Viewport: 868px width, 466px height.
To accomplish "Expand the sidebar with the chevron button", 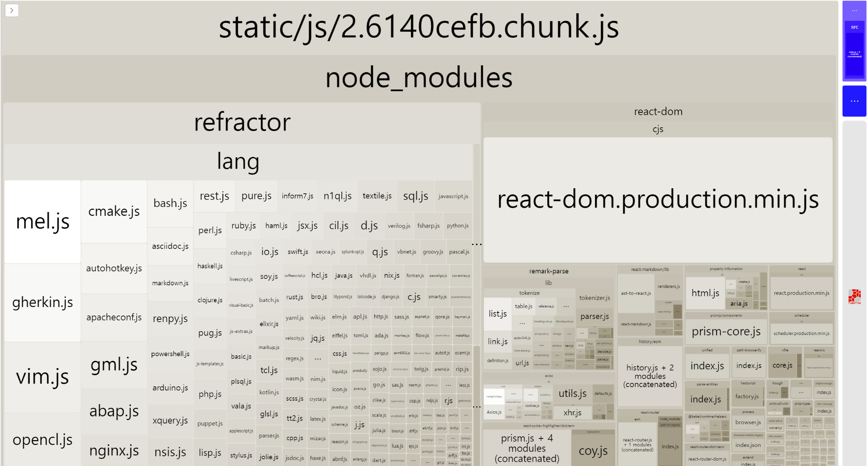I will point(12,10).
